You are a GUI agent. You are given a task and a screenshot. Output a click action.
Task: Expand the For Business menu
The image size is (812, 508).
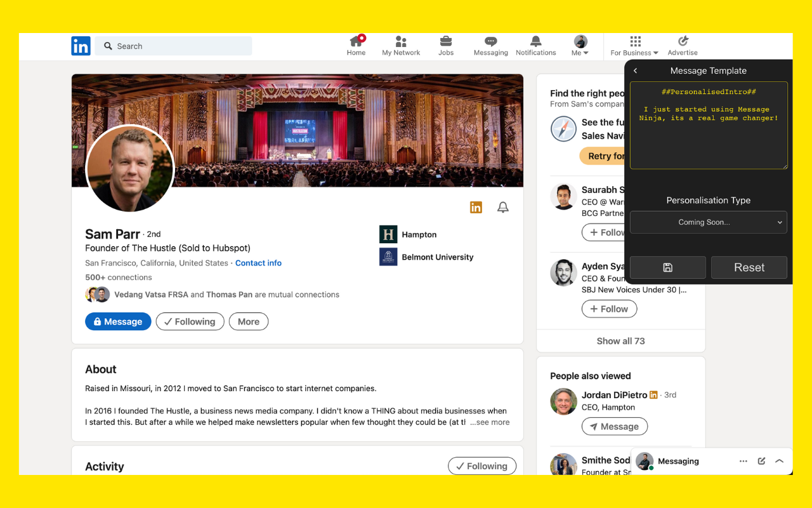pos(634,46)
